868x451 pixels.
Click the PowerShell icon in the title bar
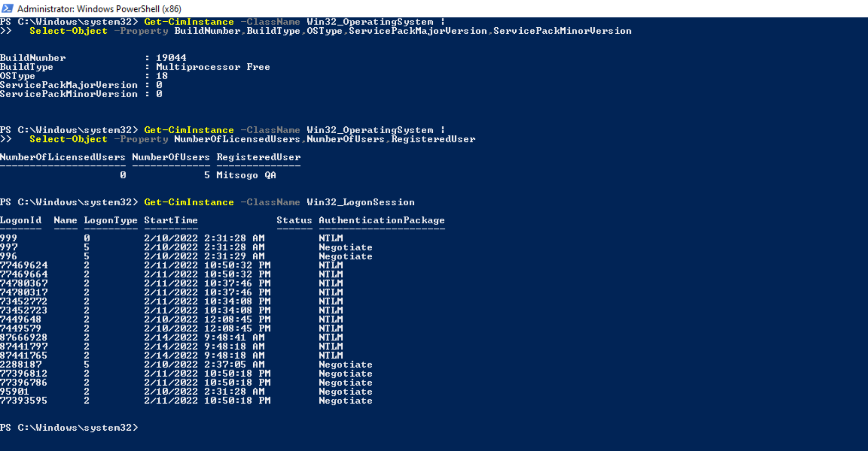6,9
